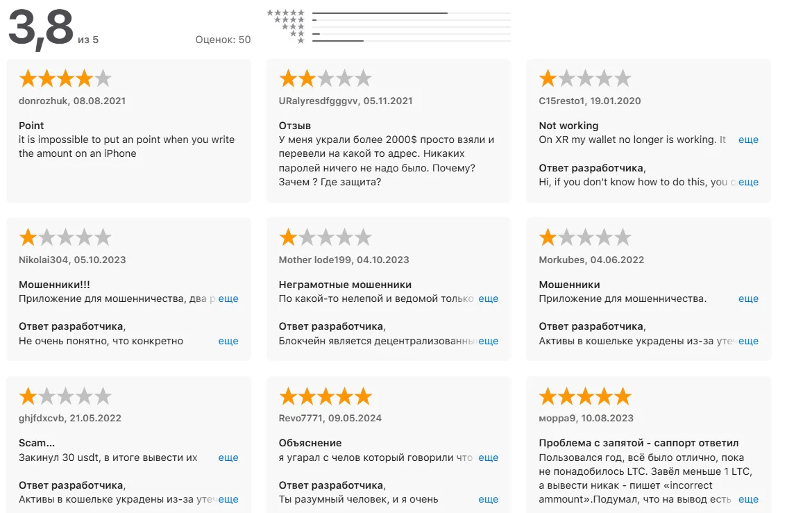Open the 'Point' review card by donrozhuk
This screenshot has height=513, width=812.
[129, 131]
